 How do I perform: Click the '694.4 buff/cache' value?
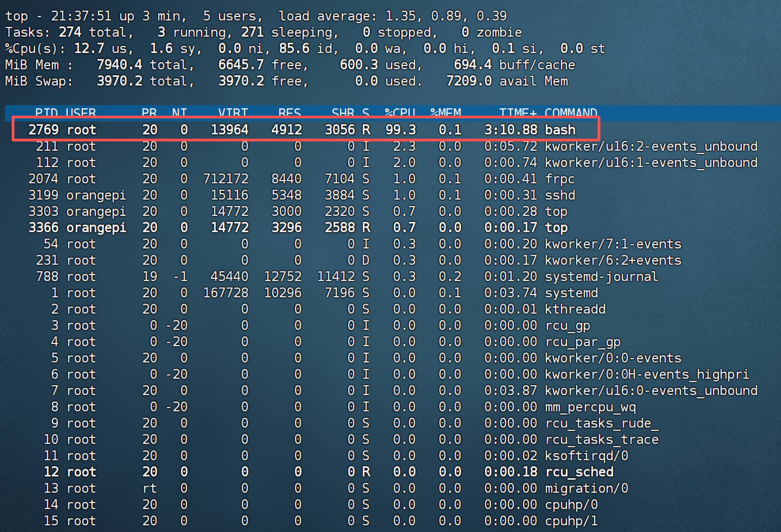(x=514, y=65)
